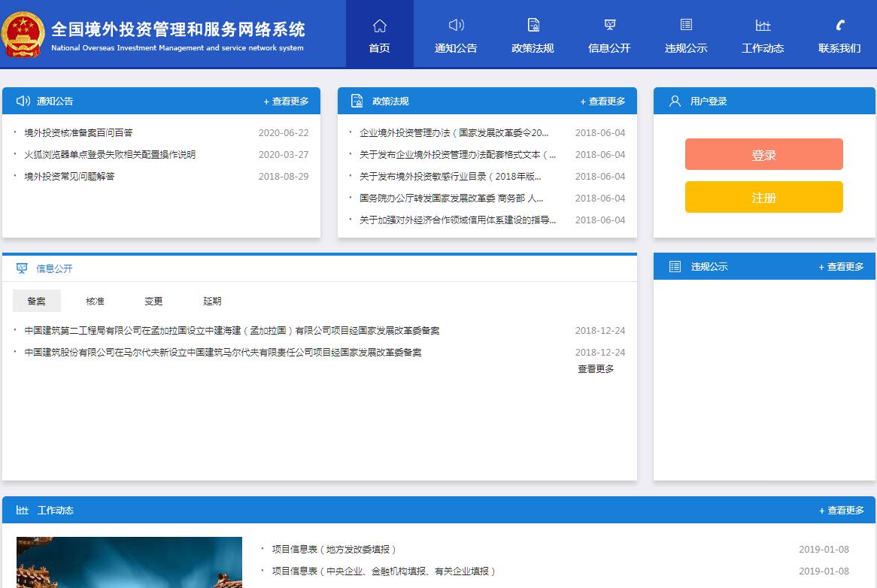Viewport: 877px width, 588px height.
Task: Expand 查看更多 in the 政策法规 panel header
Action: click(602, 102)
